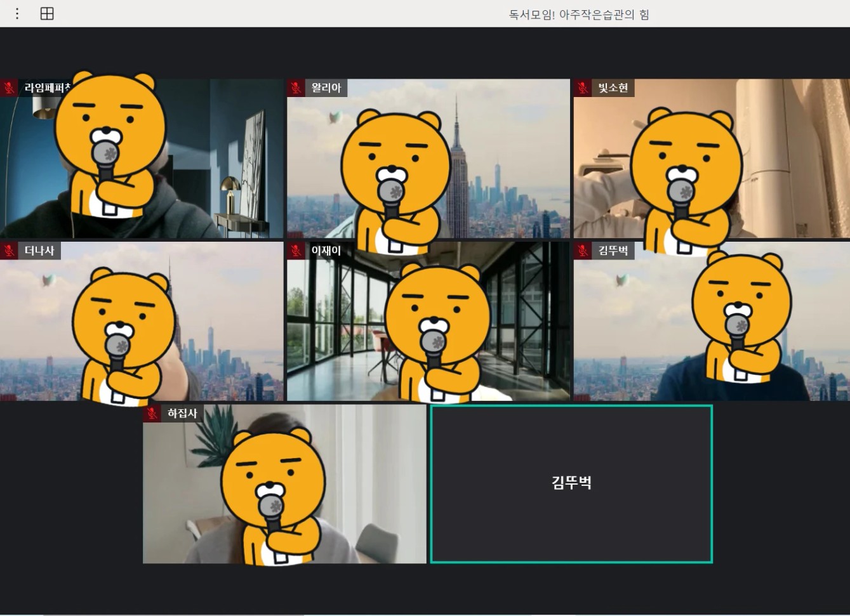Screen dimensions: 850x616
Task: Open the three-dot more options menu
Action: pos(17,13)
